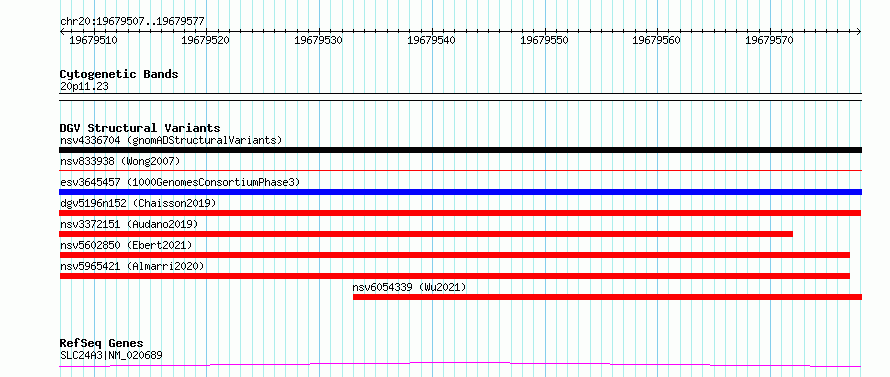Open nsv5965421 Almarri2020 label
890x377 pixels.
tap(132, 266)
